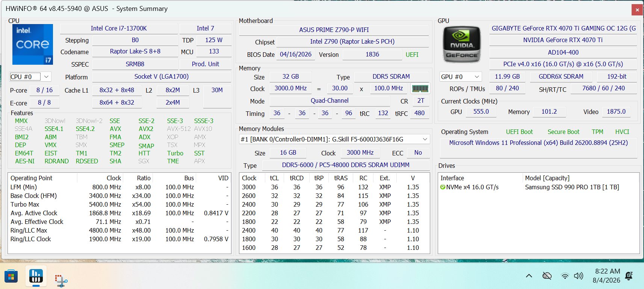Click the DDR5-6000 / PC5-48000 module type field
Viewport: 644px width, 289px height.
click(346, 165)
